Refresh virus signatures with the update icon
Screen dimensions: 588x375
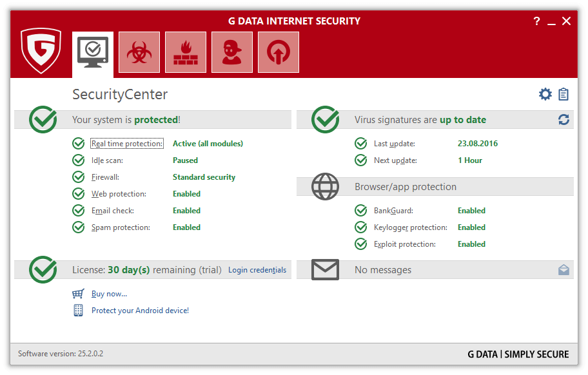[563, 120]
